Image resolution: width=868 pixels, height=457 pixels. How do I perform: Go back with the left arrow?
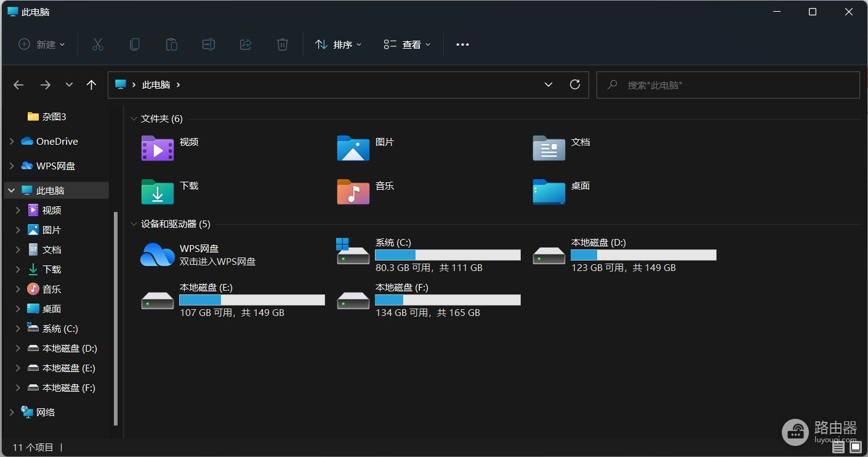tap(18, 85)
